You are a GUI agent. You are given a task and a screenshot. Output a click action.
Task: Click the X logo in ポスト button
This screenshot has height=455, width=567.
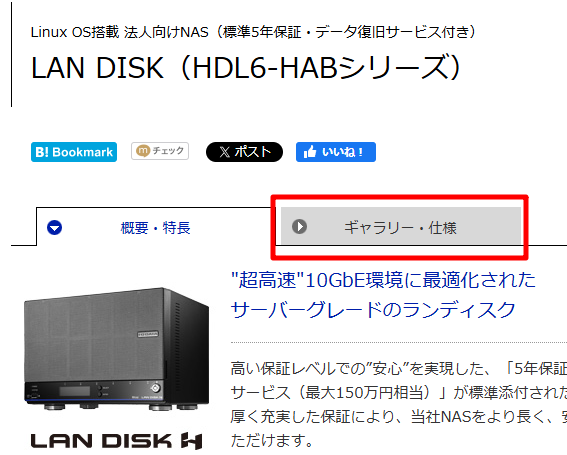tap(225, 152)
